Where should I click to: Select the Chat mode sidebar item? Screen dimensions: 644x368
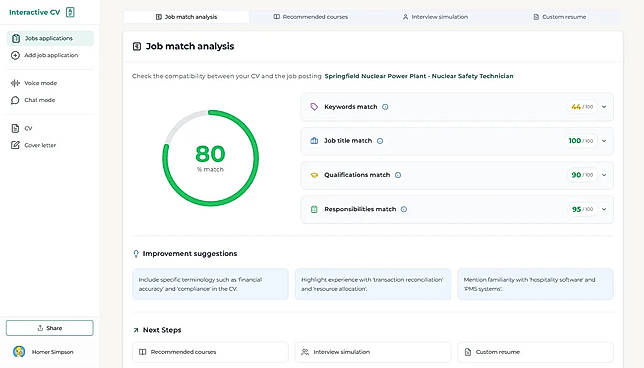point(50,100)
